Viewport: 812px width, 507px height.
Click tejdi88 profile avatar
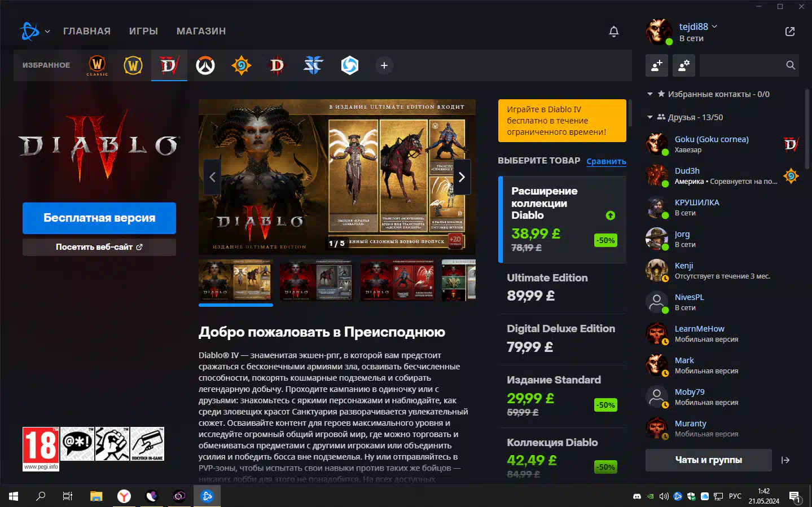click(659, 32)
